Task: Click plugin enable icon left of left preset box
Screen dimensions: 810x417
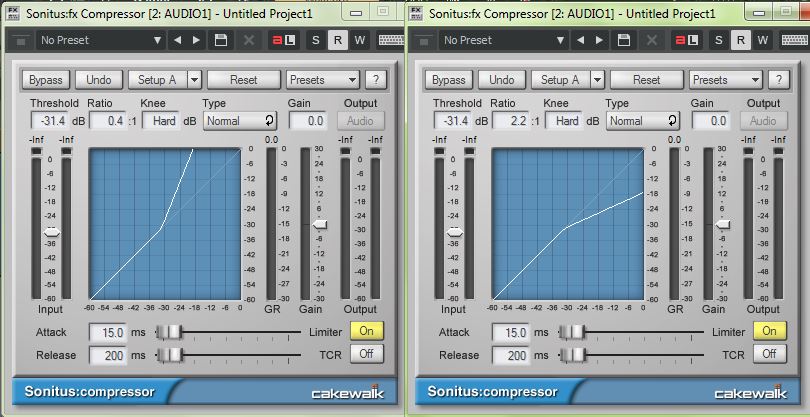Action: tap(21, 40)
